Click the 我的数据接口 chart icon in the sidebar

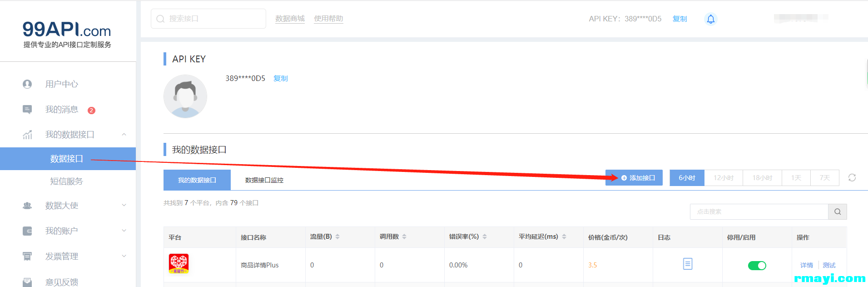(x=27, y=135)
